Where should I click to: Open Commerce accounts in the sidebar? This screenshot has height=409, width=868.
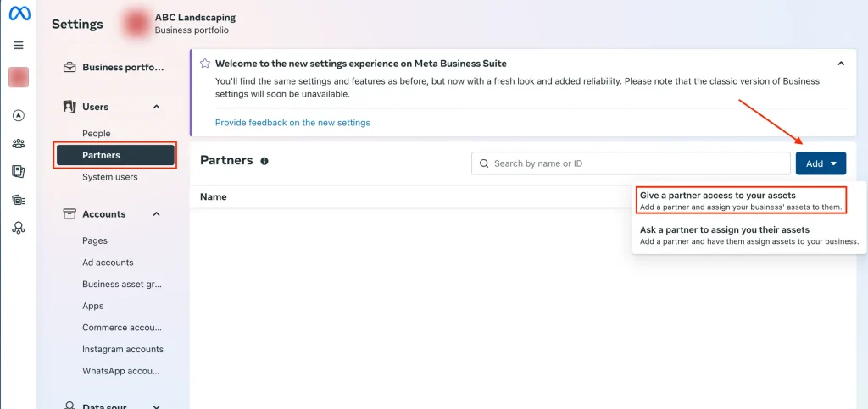pos(122,327)
